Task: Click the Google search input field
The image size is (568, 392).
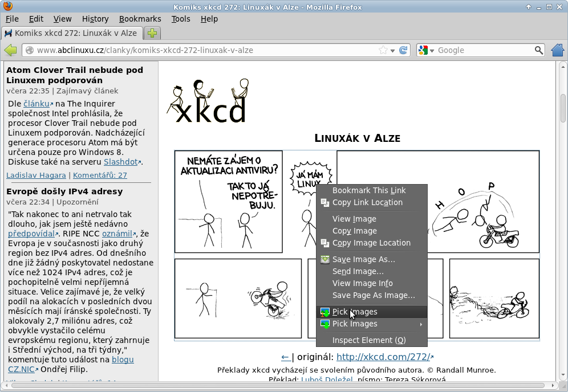Action: tap(485, 50)
